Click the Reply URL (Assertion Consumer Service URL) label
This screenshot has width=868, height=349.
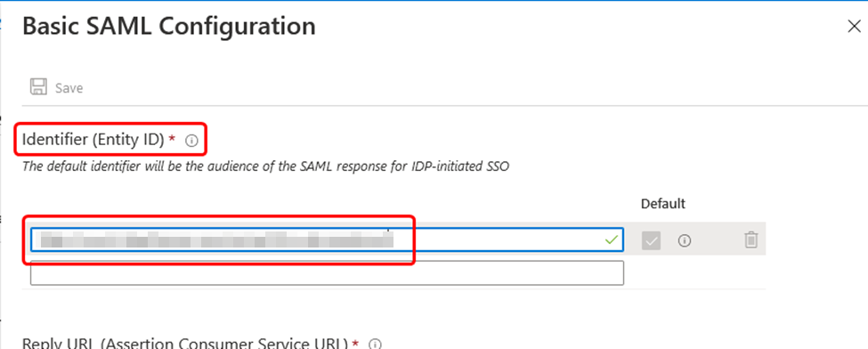pos(185,343)
